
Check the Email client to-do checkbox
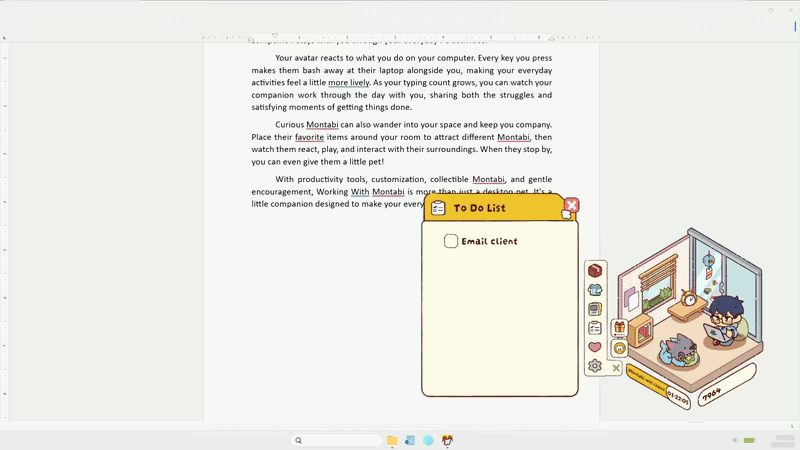[x=451, y=241]
